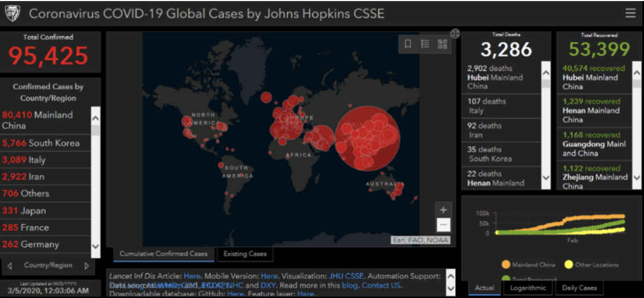Click the Country/Region pager label
Image resolution: width=644 pixels, height=298 pixels.
pyautogui.click(x=48, y=265)
